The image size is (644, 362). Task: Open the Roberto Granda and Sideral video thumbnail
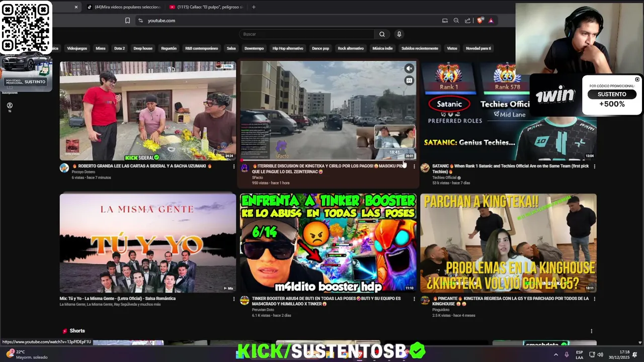coord(148,111)
